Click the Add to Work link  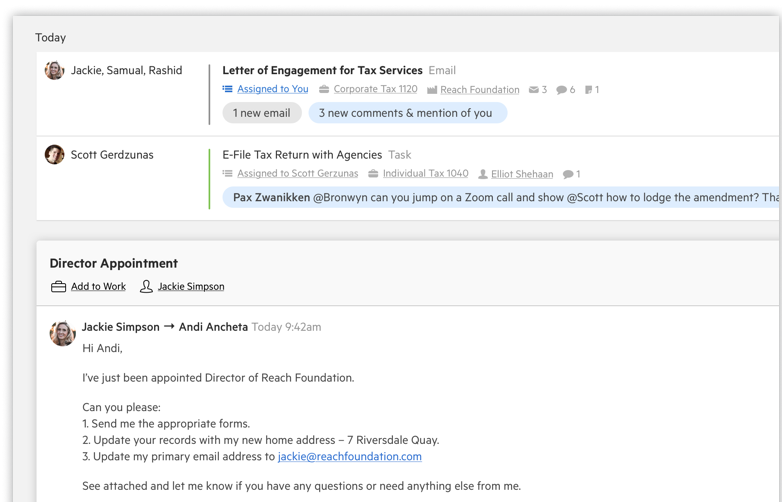(98, 287)
